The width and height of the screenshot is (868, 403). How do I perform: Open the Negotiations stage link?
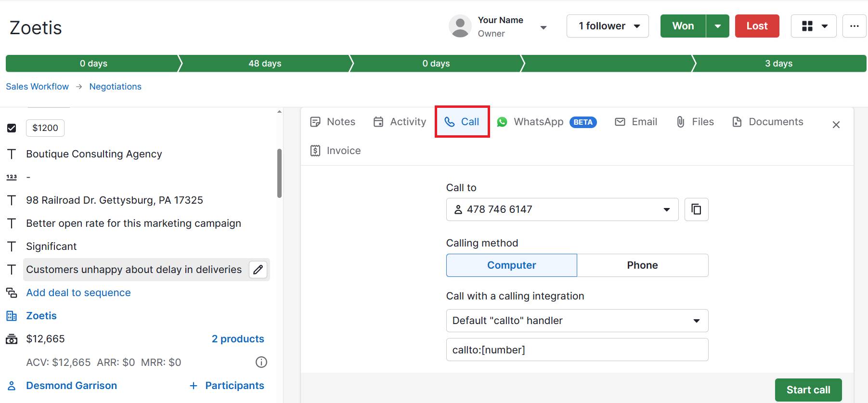tap(116, 87)
